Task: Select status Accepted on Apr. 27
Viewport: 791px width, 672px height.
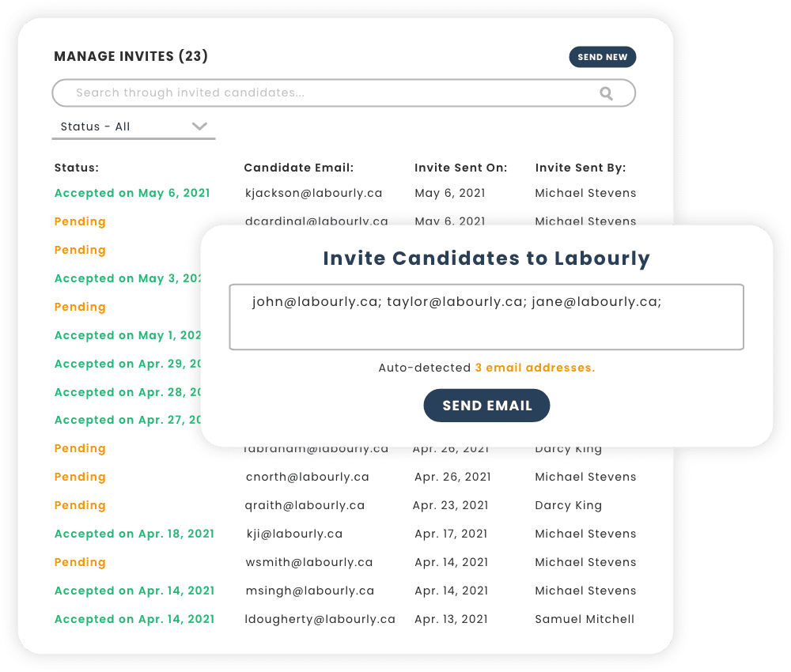Action: (x=127, y=420)
